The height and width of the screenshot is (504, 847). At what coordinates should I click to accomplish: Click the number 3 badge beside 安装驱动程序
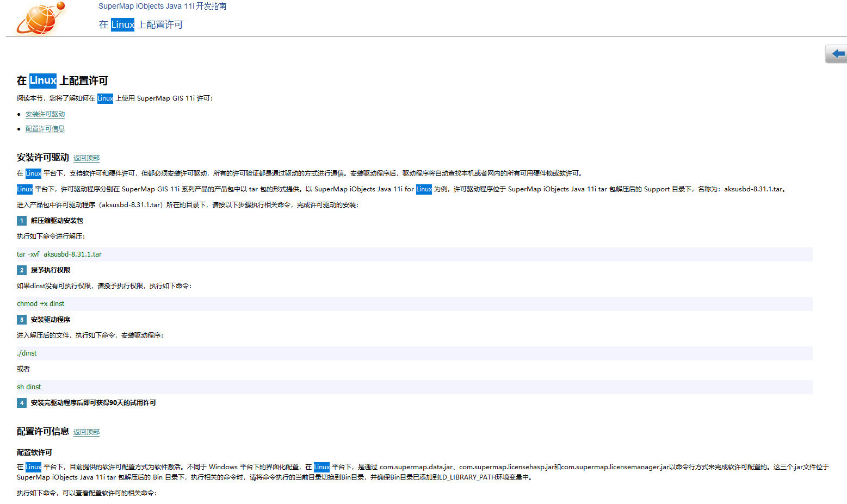tap(22, 320)
